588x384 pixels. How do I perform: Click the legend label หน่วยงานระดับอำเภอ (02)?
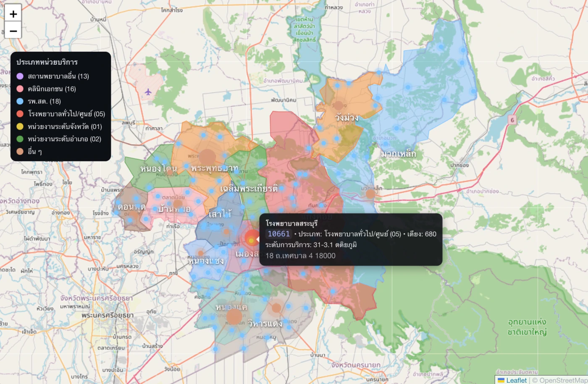[x=64, y=139]
